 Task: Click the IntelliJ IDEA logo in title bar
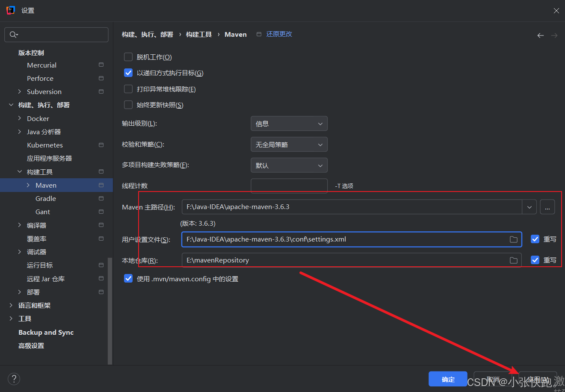tap(11, 10)
